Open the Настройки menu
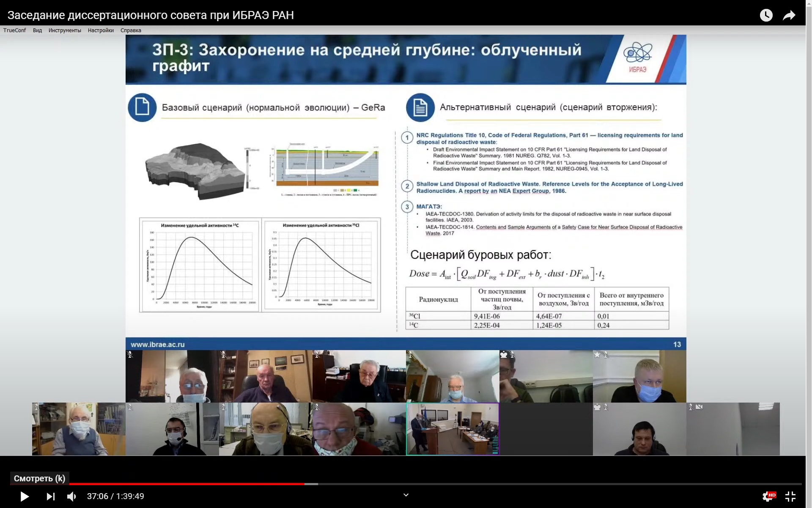 click(101, 30)
